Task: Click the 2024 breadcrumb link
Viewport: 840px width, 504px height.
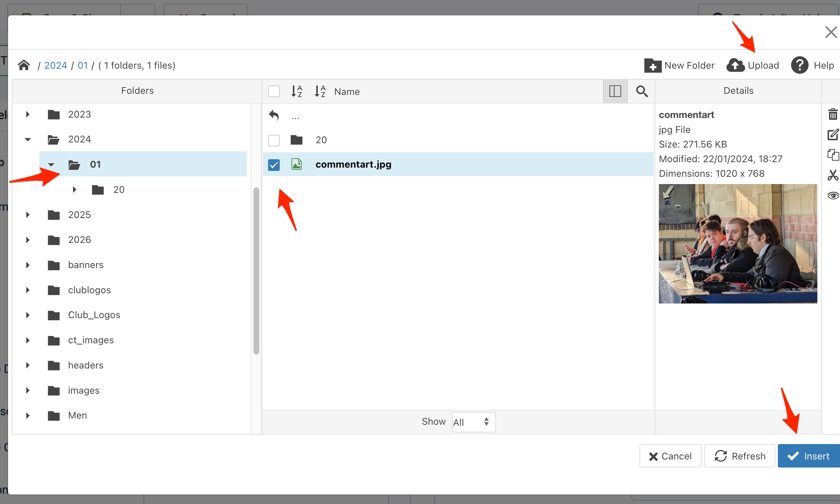Action: click(x=56, y=65)
